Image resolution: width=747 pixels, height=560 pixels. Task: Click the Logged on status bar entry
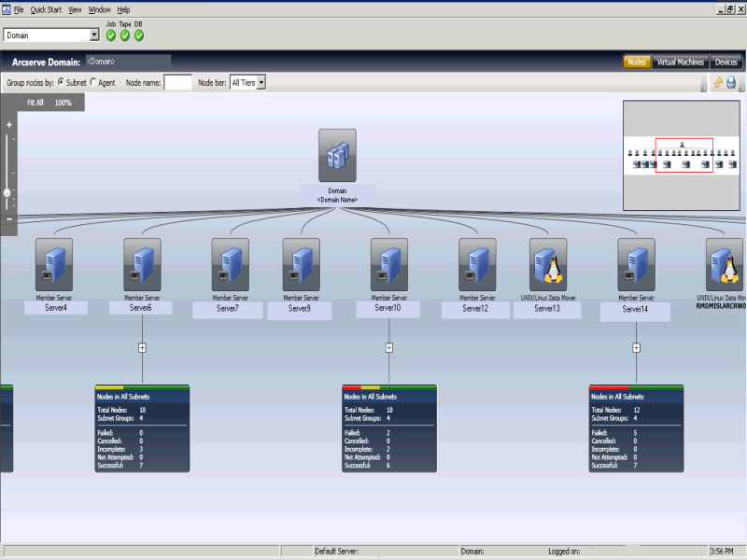coord(564,551)
